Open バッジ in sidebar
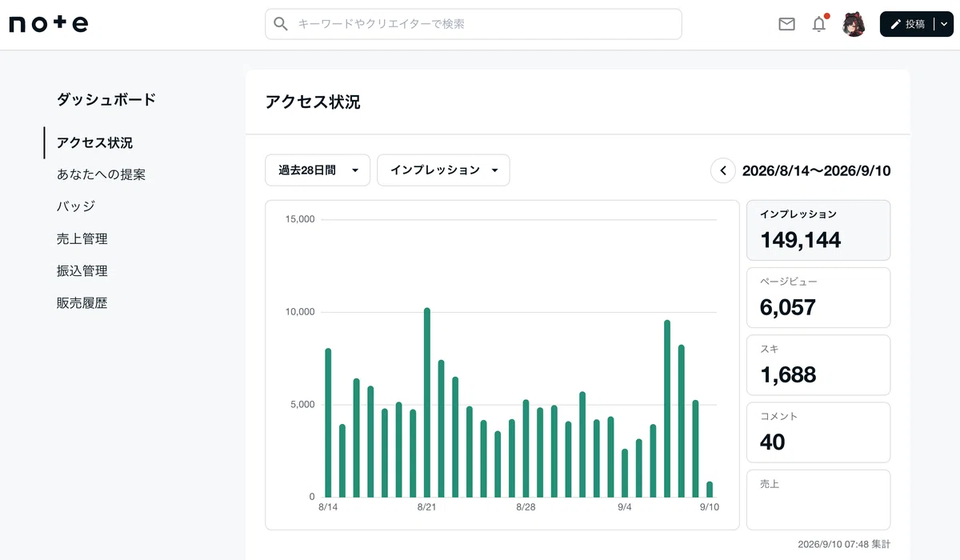 [x=76, y=206]
